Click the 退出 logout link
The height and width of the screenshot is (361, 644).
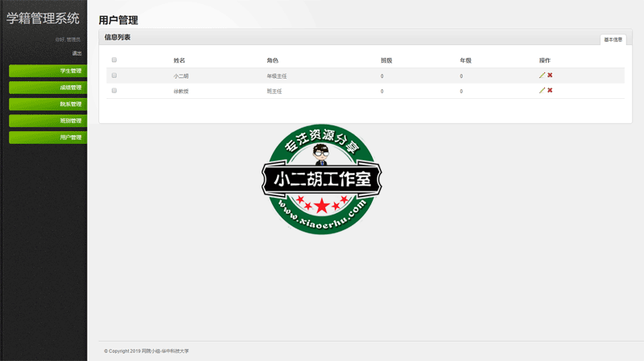pos(76,53)
